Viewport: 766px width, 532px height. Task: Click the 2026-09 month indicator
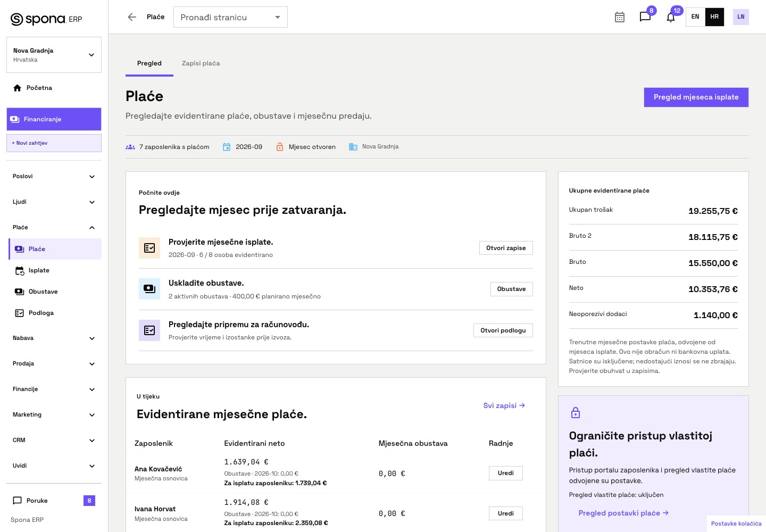(243, 147)
